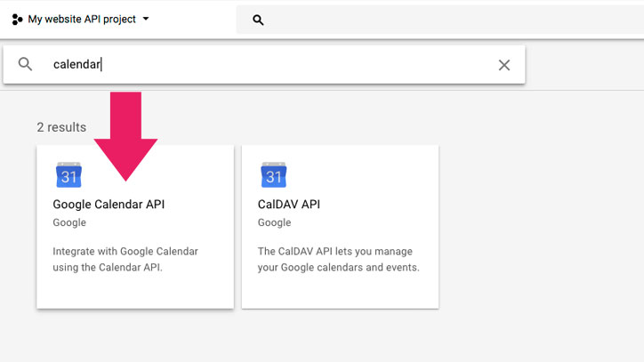Expand the project selector dropdown arrow
Screen dimensions: 644x362
pyautogui.click(x=146, y=19)
